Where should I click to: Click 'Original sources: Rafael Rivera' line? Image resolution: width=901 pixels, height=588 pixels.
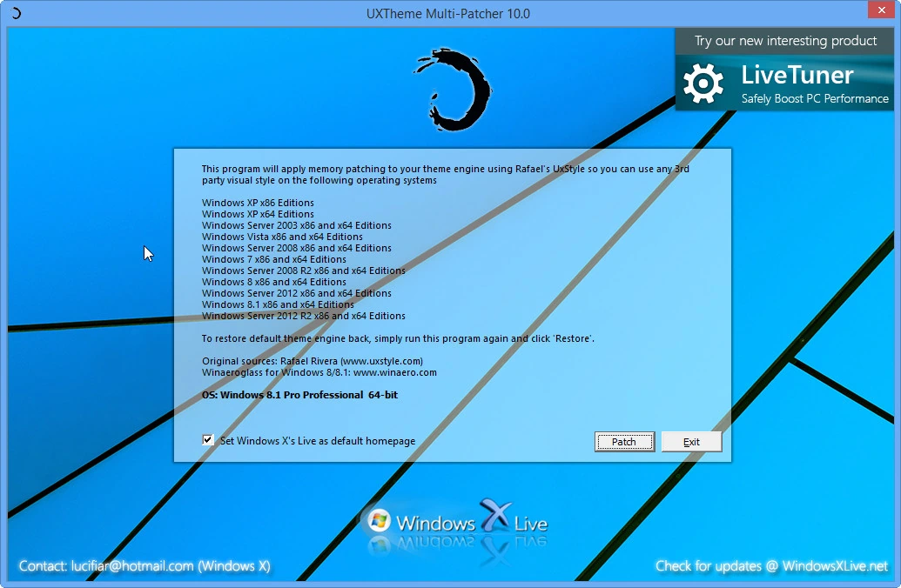tap(312, 361)
